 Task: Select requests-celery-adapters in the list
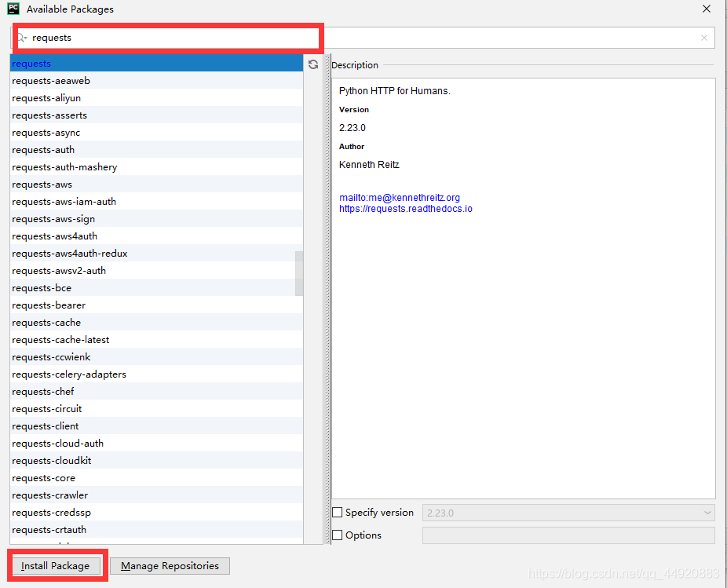(x=156, y=374)
